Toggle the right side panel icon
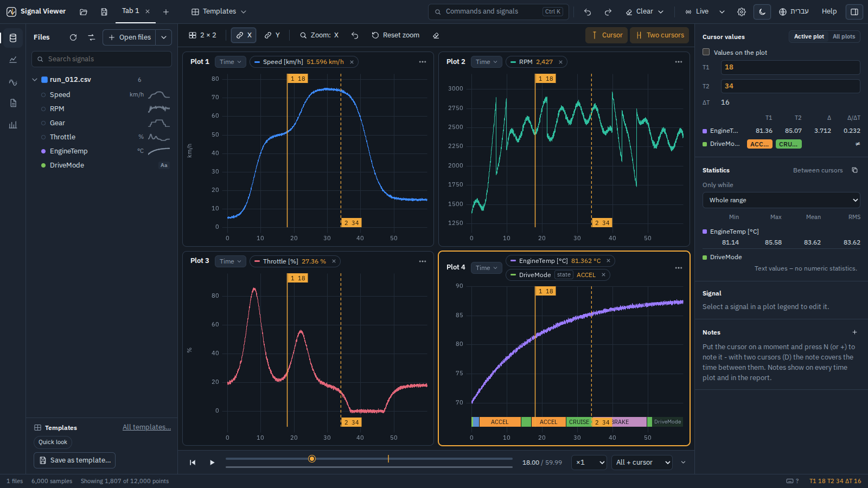The width and height of the screenshot is (868, 488). [x=854, y=11]
